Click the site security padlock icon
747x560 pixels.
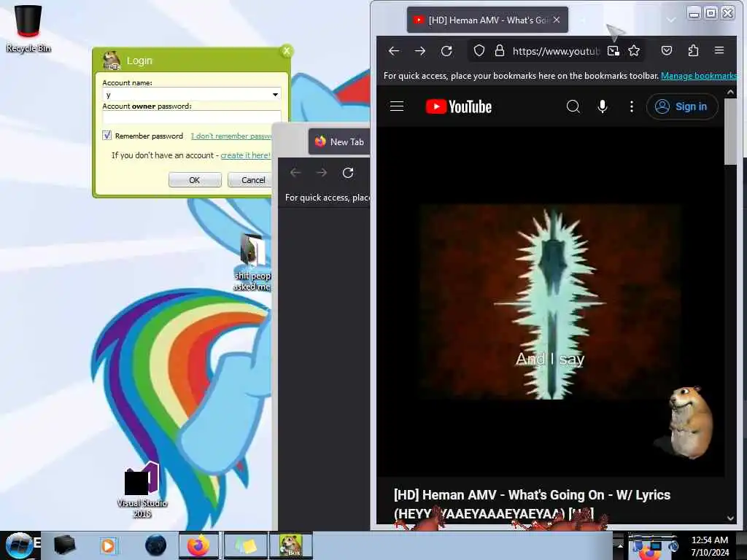[x=499, y=51]
